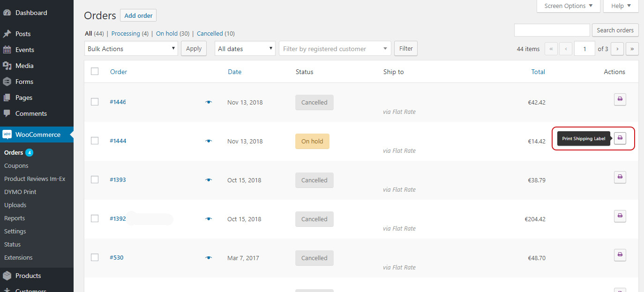The width and height of the screenshot is (644, 292).
Task: Click the print label icon for order #1393
Action: [x=620, y=177]
